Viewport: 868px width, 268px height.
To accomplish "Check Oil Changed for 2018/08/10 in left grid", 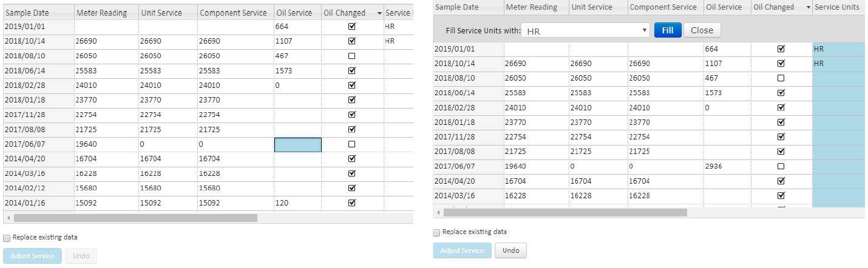I will pyautogui.click(x=352, y=56).
